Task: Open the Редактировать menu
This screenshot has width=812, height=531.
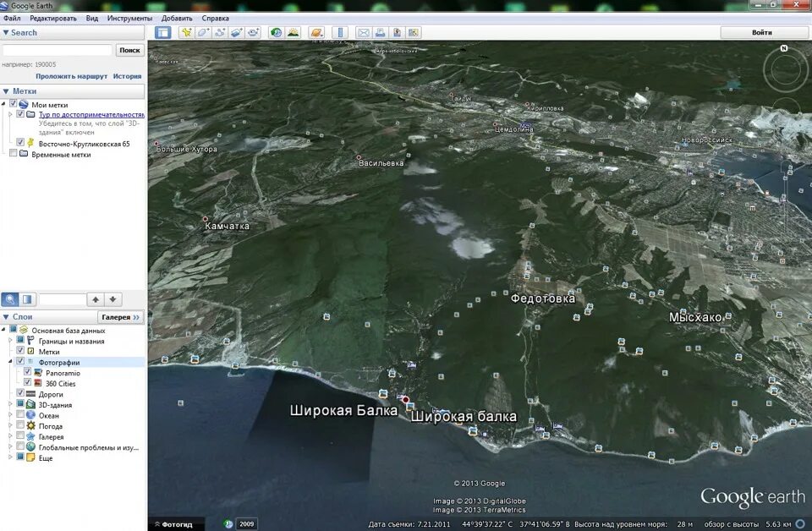Action: (x=52, y=18)
